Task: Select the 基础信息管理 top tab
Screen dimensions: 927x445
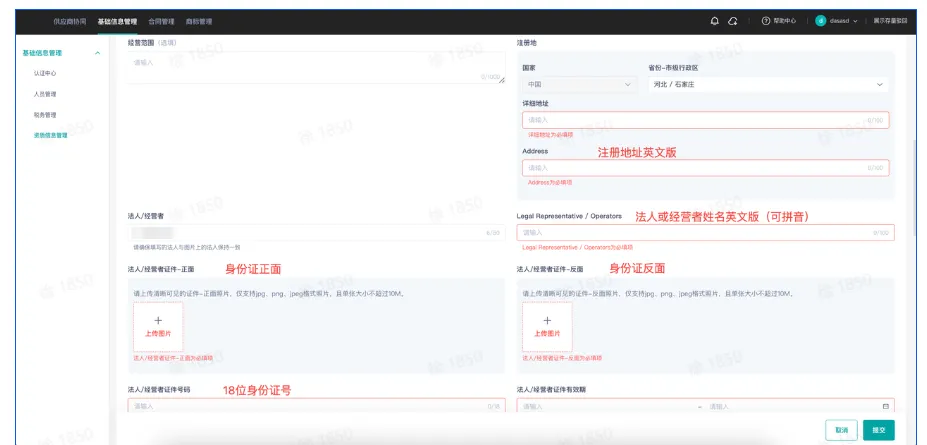Action: click(117, 21)
